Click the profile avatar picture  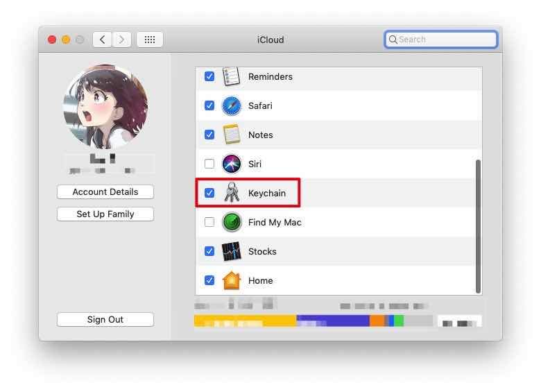click(x=105, y=106)
